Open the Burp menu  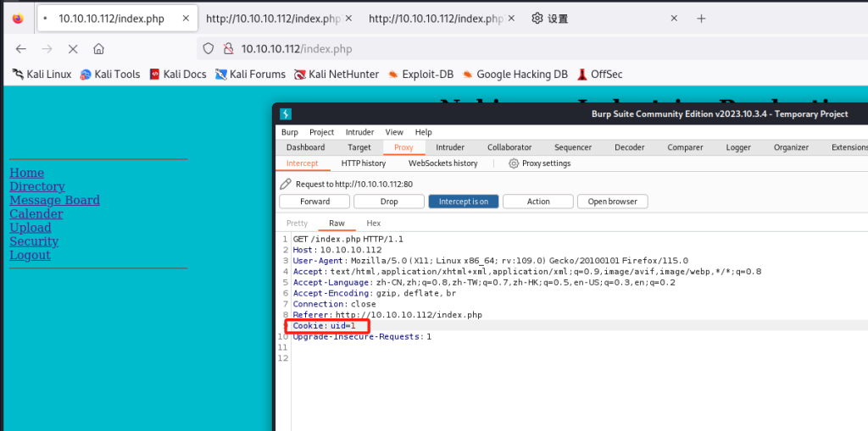click(290, 132)
